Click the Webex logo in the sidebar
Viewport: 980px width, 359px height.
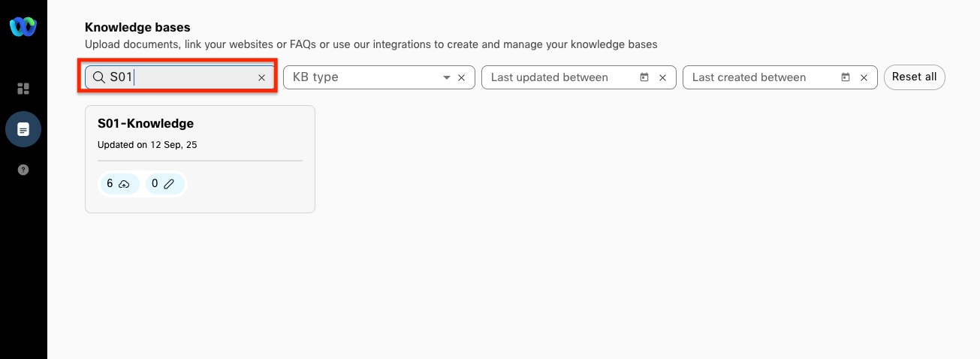pos(23,27)
